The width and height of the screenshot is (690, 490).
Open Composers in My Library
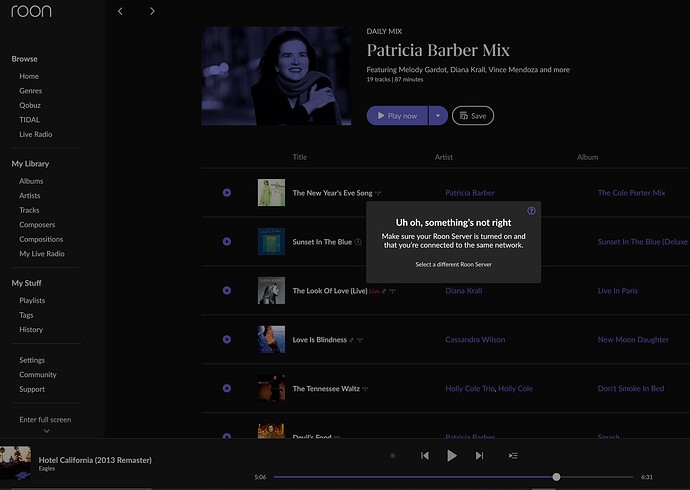tap(37, 224)
